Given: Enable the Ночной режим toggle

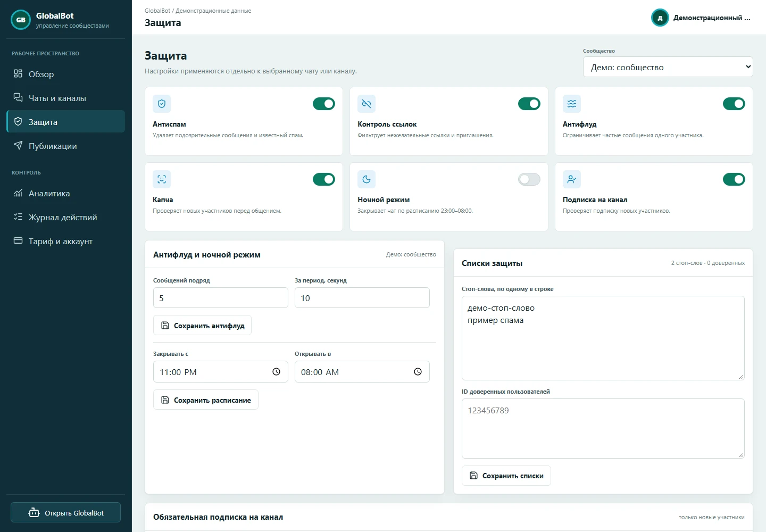Looking at the screenshot, I should pos(529,179).
